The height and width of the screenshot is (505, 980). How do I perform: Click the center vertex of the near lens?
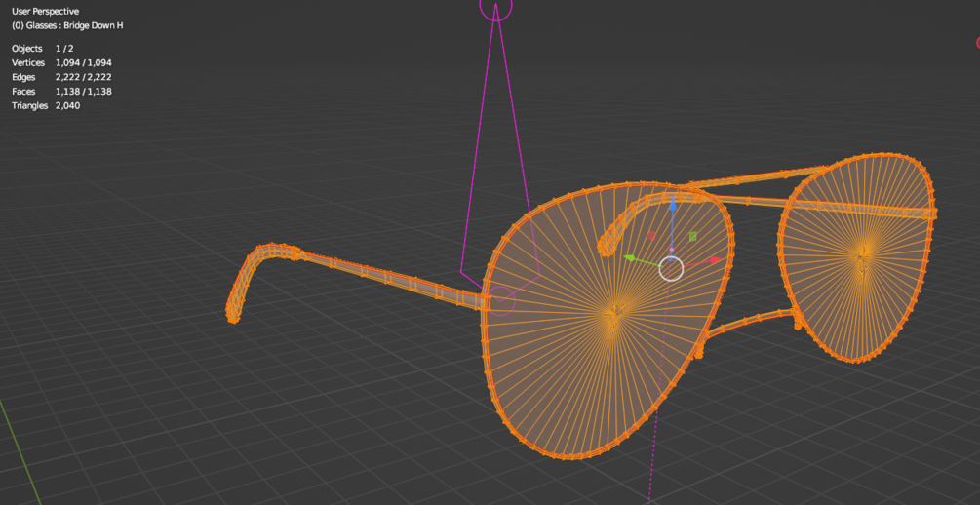coord(615,311)
